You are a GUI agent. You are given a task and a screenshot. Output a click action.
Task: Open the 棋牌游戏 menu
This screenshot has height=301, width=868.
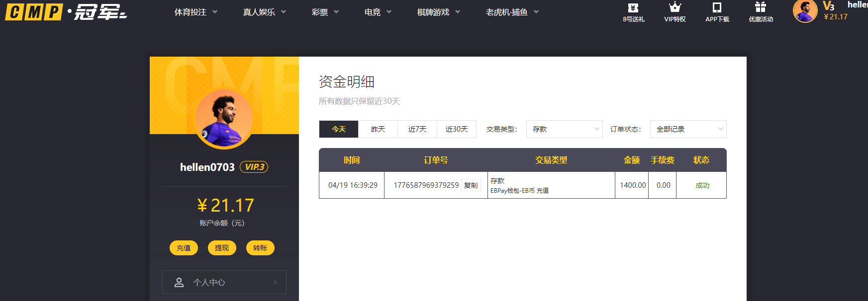[x=433, y=12]
